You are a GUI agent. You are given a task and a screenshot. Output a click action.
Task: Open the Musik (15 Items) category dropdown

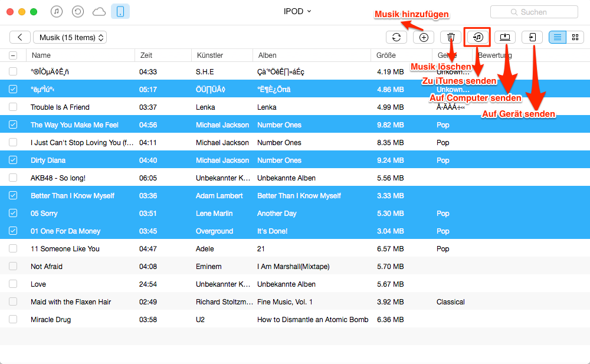click(x=70, y=37)
